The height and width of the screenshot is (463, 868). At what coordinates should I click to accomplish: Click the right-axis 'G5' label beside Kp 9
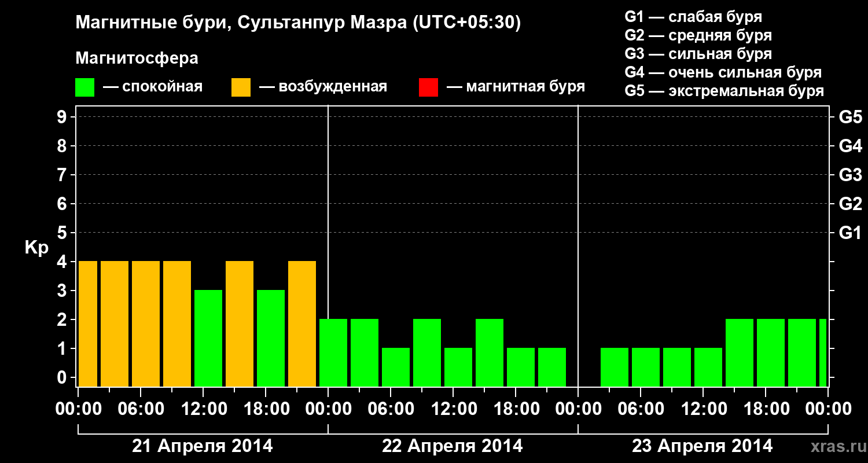850,117
